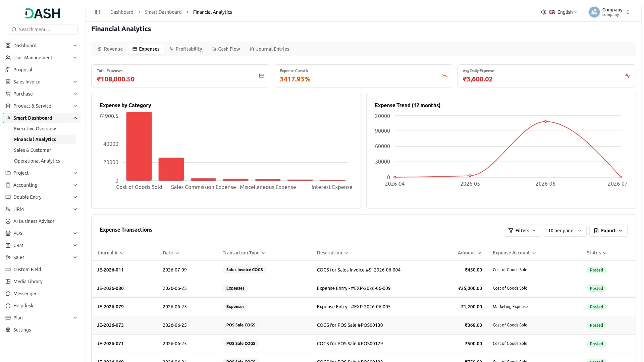Click the AI Business Advisor brain icon
Image resolution: width=644 pixels, height=362 pixels.
8,221
